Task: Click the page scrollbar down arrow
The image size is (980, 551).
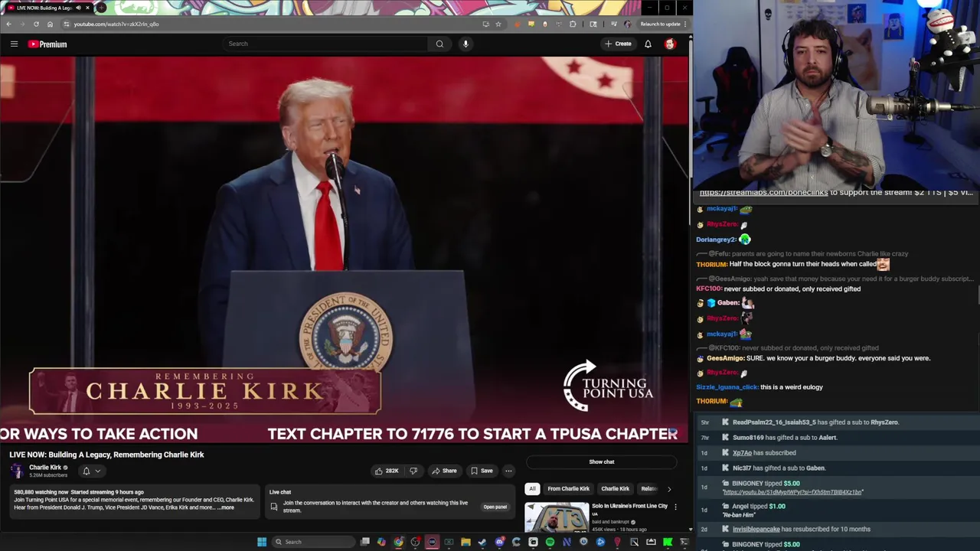Action: coord(690,529)
